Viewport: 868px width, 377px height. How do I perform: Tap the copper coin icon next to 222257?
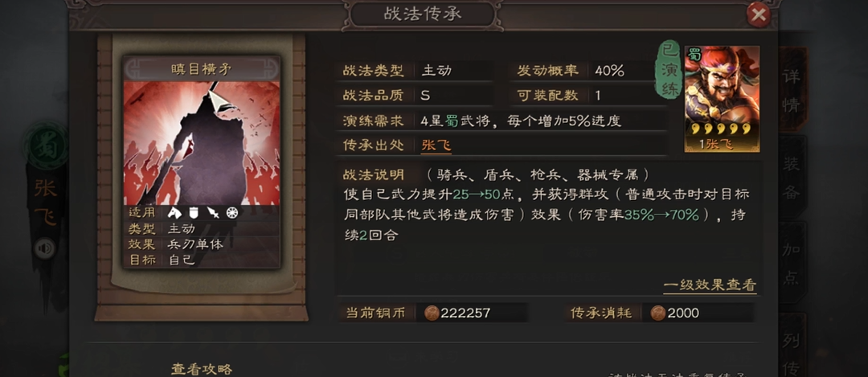click(432, 313)
